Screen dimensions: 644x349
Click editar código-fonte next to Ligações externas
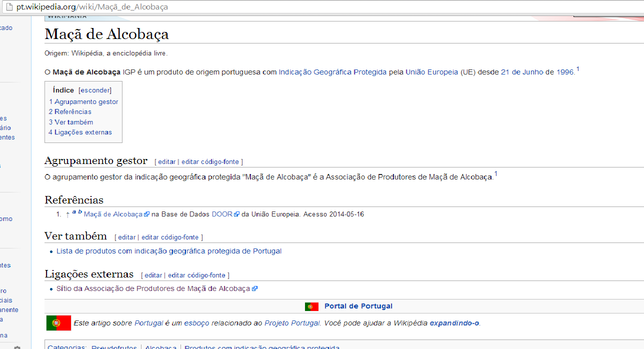[196, 275]
